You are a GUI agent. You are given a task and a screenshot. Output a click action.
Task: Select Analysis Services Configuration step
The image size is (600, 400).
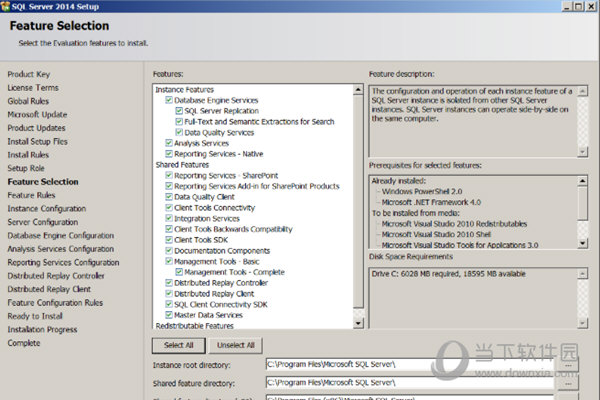click(x=61, y=249)
